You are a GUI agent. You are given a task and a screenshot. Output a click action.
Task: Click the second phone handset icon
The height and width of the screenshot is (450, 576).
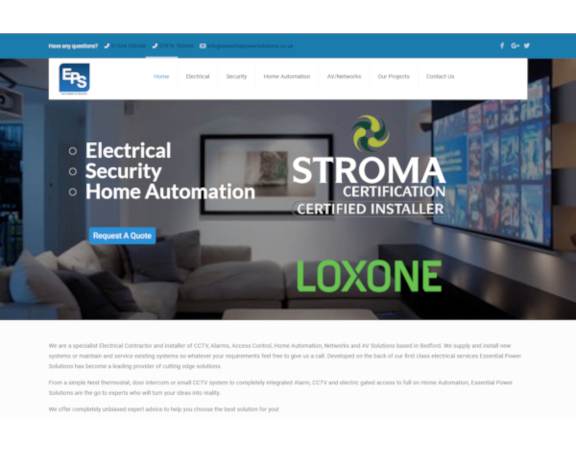(x=155, y=46)
